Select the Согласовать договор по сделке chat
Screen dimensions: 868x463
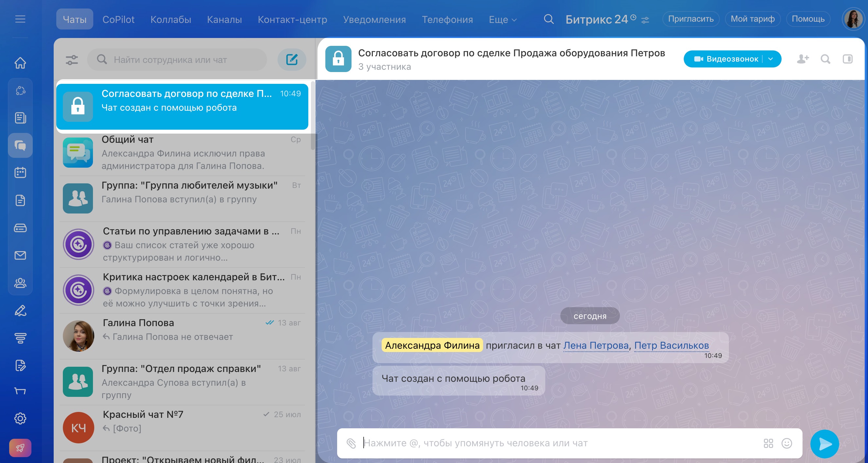pyautogui.click(x=182, y=106)
